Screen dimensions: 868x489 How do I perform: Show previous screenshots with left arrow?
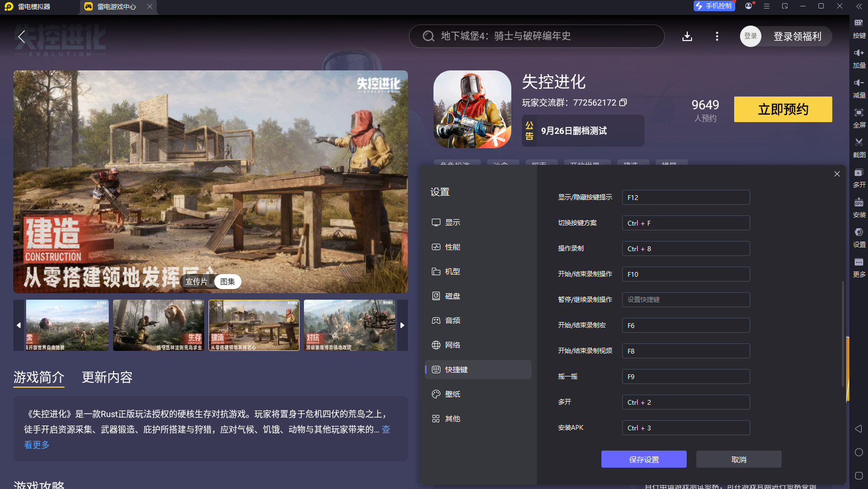19,325
